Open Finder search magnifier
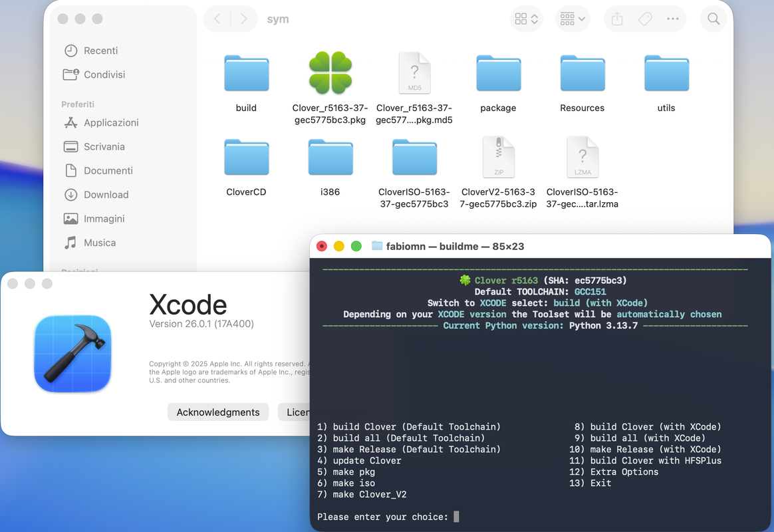774x532 pixels. pos(713,19)
